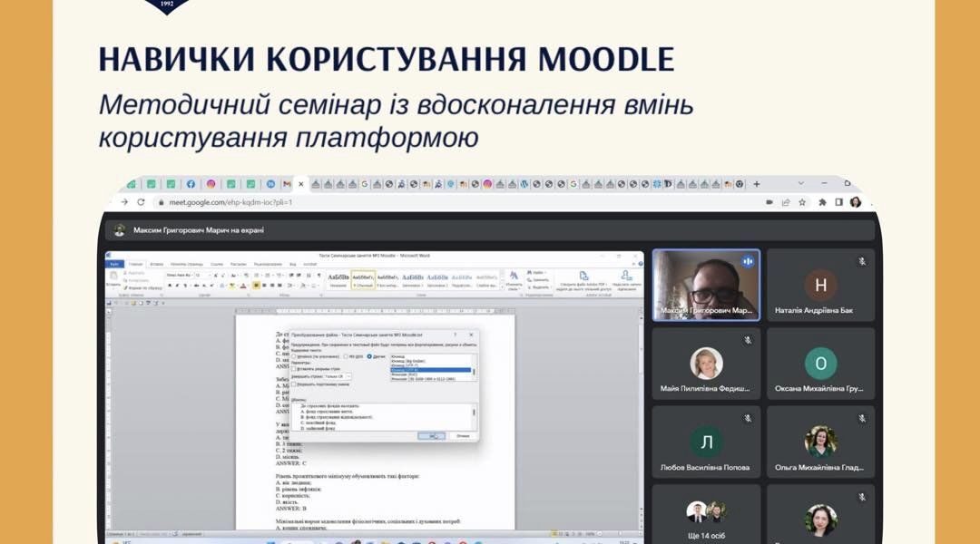Image resolution: width=980 pixels, height=544 pixels.
Task: Select the highlighted second style in Word gallery
Action: click(363, 279)
